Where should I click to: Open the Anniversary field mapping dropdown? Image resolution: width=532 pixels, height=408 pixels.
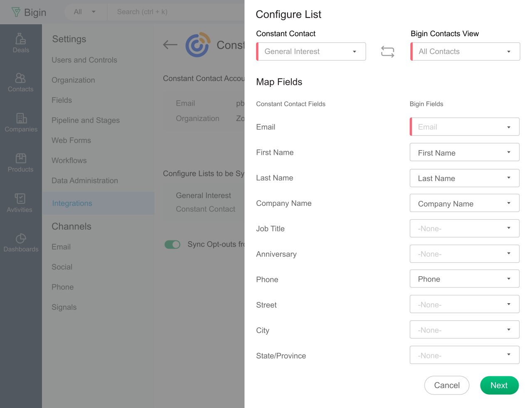coord(464,254)
